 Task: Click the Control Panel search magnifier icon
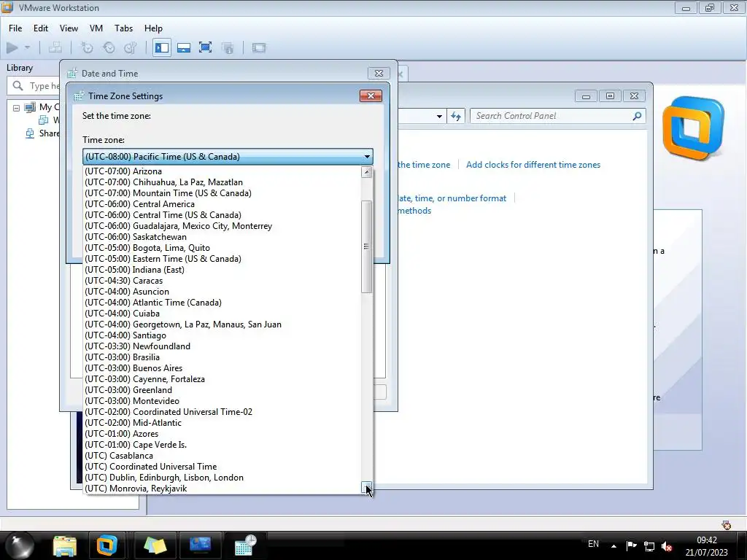[x=637, y=116]
